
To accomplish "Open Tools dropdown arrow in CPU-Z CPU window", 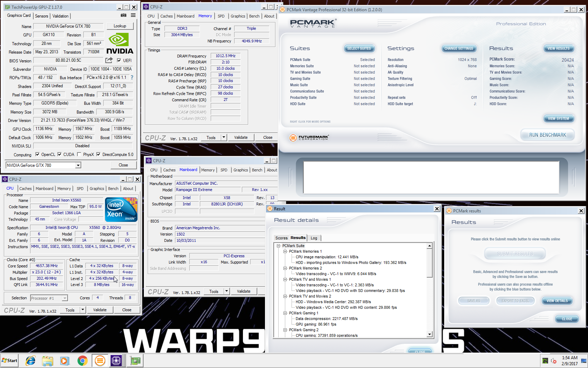I will [x=83, y=310].
